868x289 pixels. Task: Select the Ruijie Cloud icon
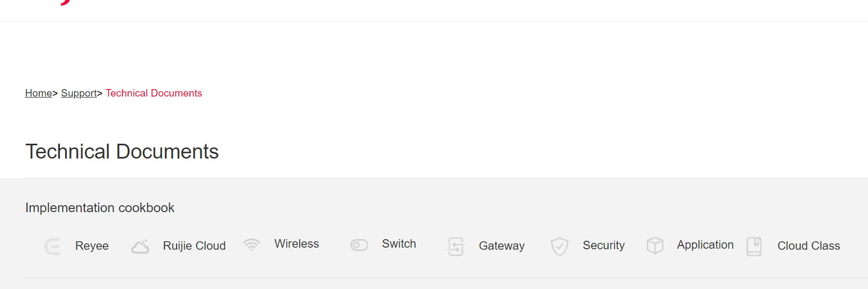141,247
